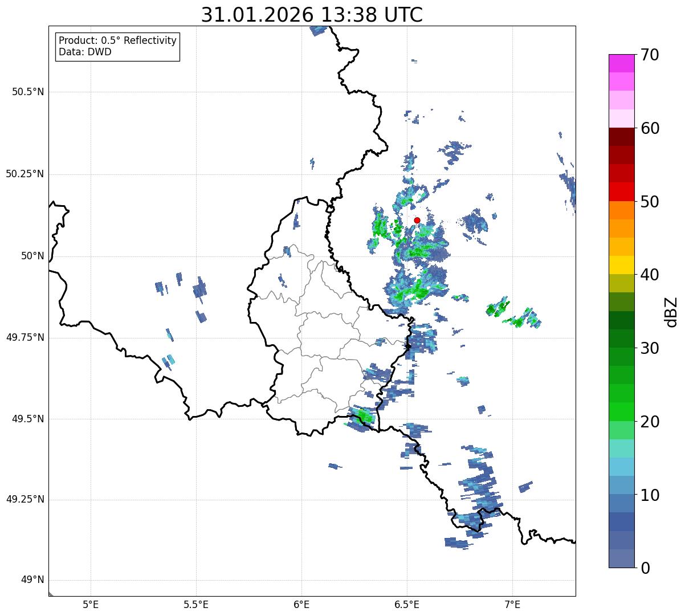Click the longitude label 6.5°E

pos(407,605)
